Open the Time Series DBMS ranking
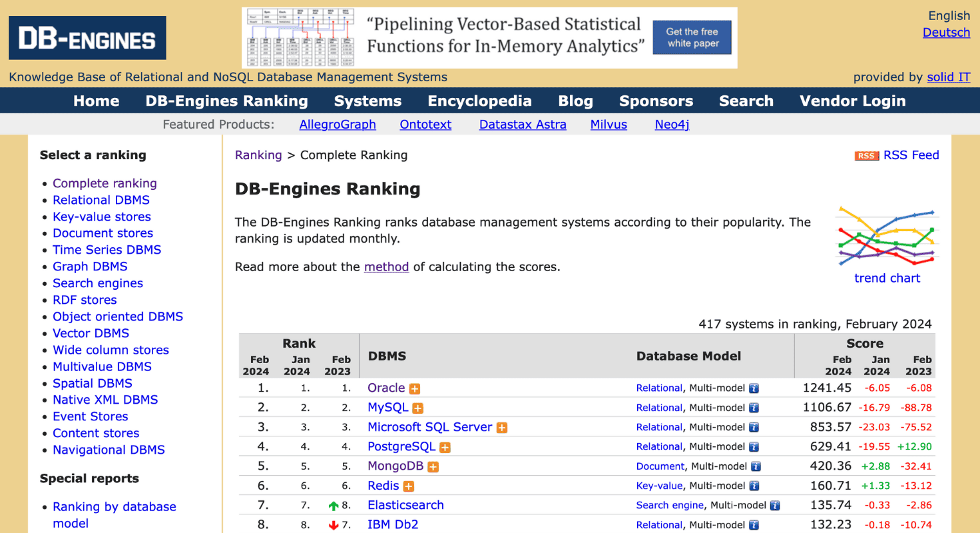The width and height of the screenshot is (980, 533). [107, 249]
